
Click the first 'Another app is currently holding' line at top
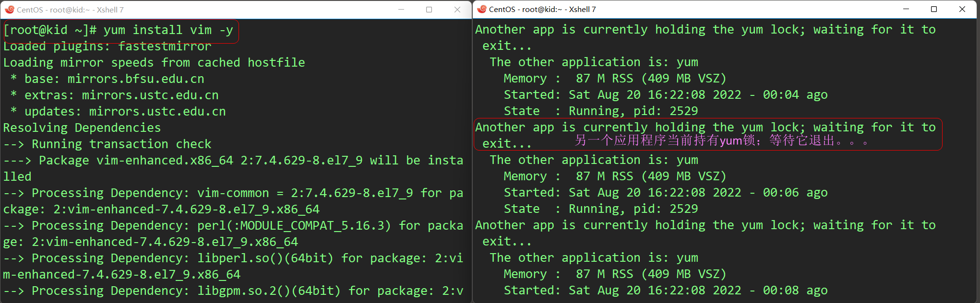coord(705,30)
